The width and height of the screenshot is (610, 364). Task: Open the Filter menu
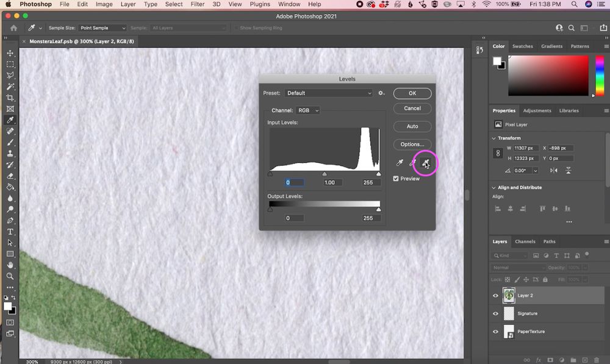click(197, 4)
